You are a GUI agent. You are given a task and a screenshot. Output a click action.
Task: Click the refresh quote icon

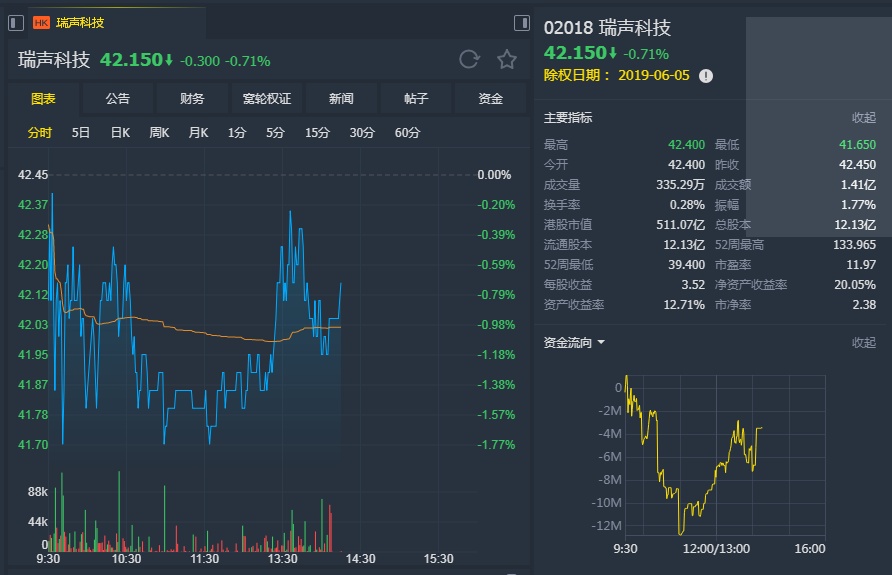click(469, 60)
